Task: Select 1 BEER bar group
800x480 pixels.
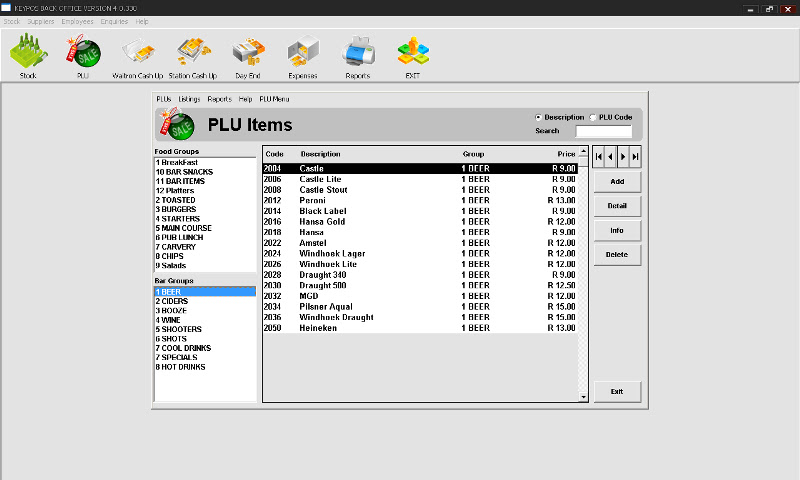Action: click(205, 292)
